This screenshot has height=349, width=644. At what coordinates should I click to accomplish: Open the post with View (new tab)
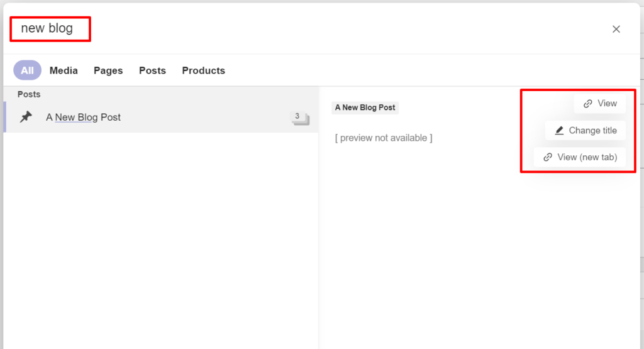pos(587,157)
